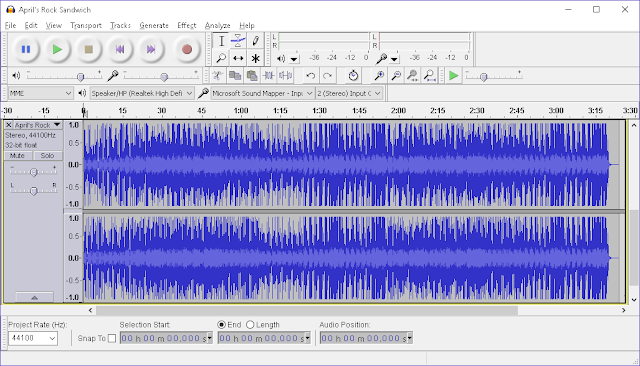Open the MME audio host dropdown

point(40,93)
